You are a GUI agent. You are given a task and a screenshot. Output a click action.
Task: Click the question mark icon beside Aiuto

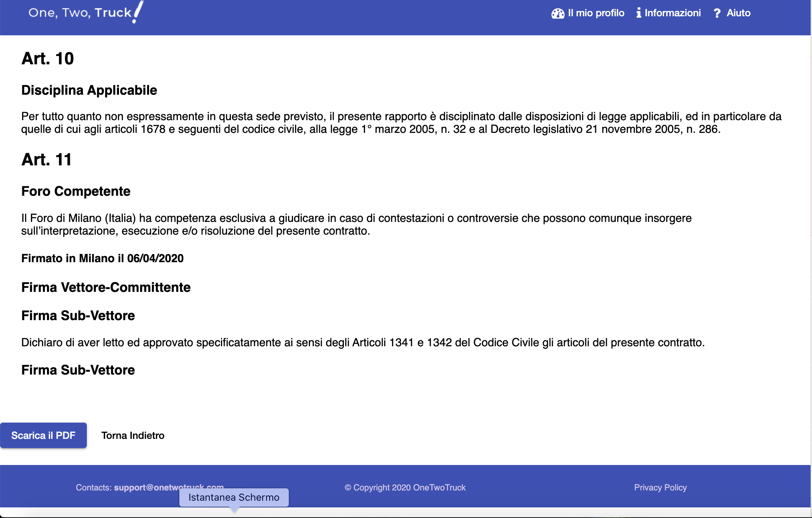[x=717, y=13]
